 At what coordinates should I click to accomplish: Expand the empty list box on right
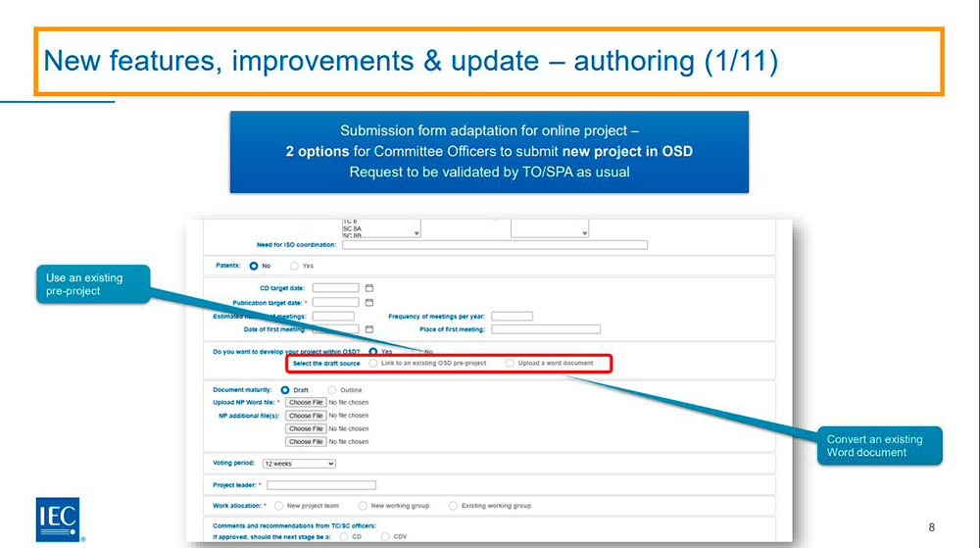584,233
